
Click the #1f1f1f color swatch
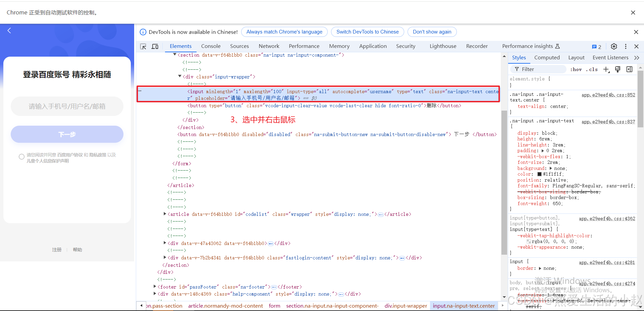[539, 174]
